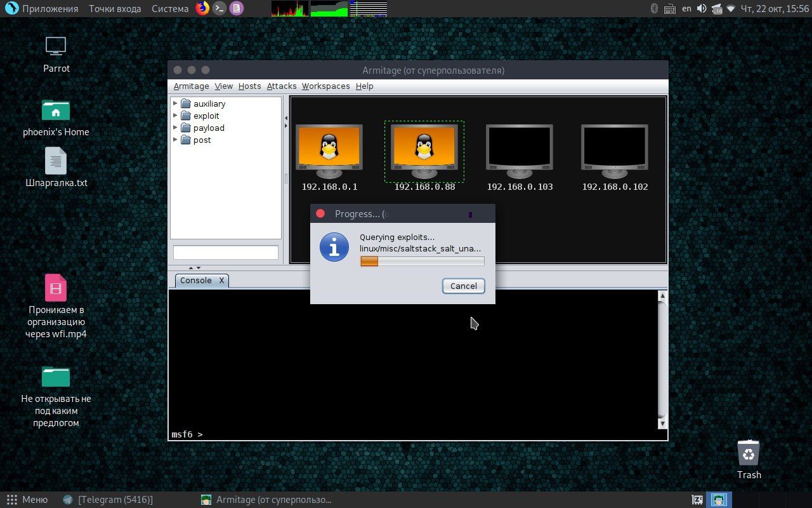Expand the exploit module folder
The width and height of the screenshot is (812, 508).
[x=176, y=116]
